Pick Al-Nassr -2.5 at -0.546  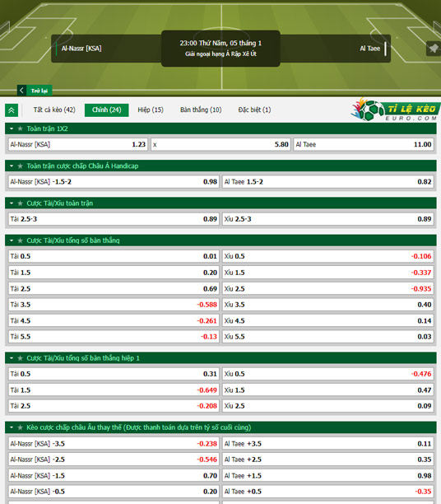click(114, 460)
